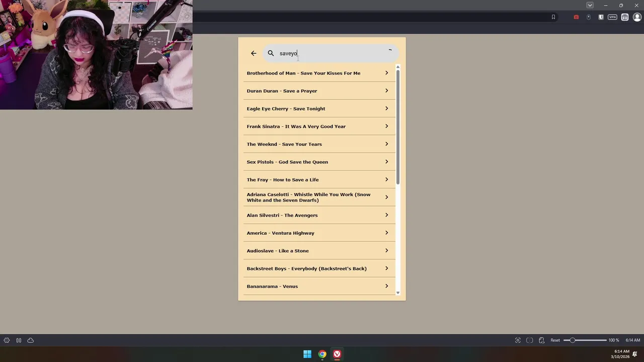Viewport: 644px width, 362px height.
Task: Select Adriana Caselotti - Whistle While You Work
Action: pyautogui.click(x=319, y=197)
